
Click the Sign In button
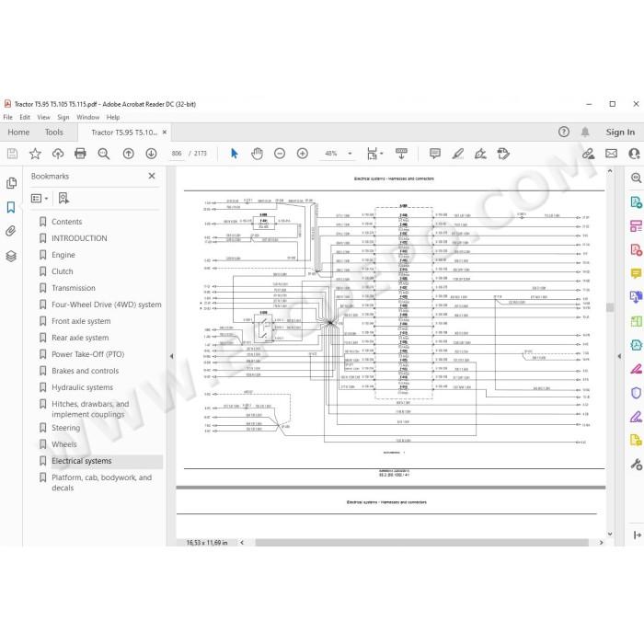(x=620, y=132)
